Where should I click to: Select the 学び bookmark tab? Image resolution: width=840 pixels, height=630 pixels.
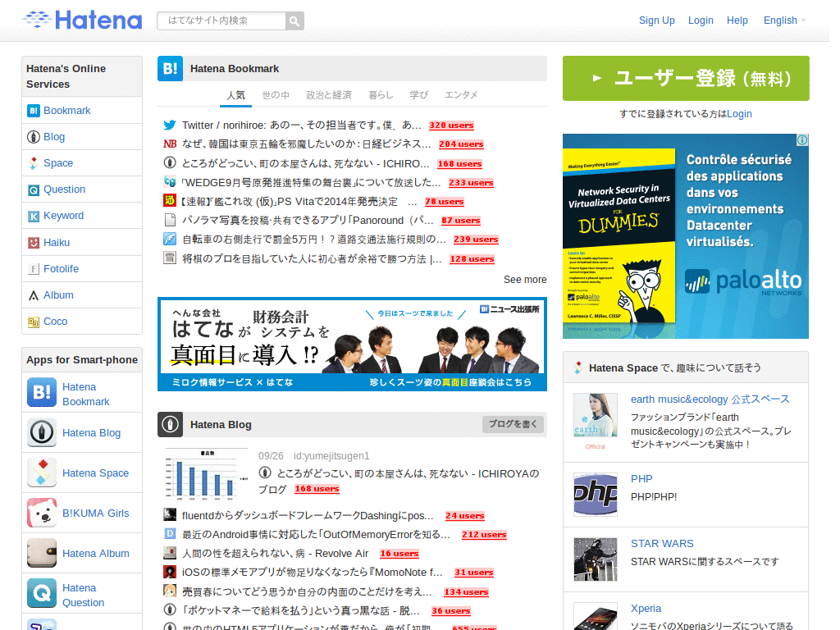pos(418,95)
